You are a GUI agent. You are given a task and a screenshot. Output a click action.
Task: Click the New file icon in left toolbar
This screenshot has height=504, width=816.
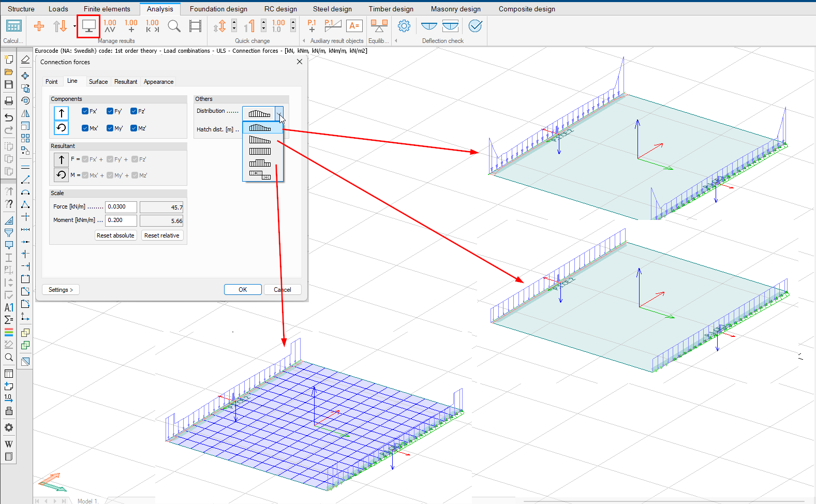9,60
